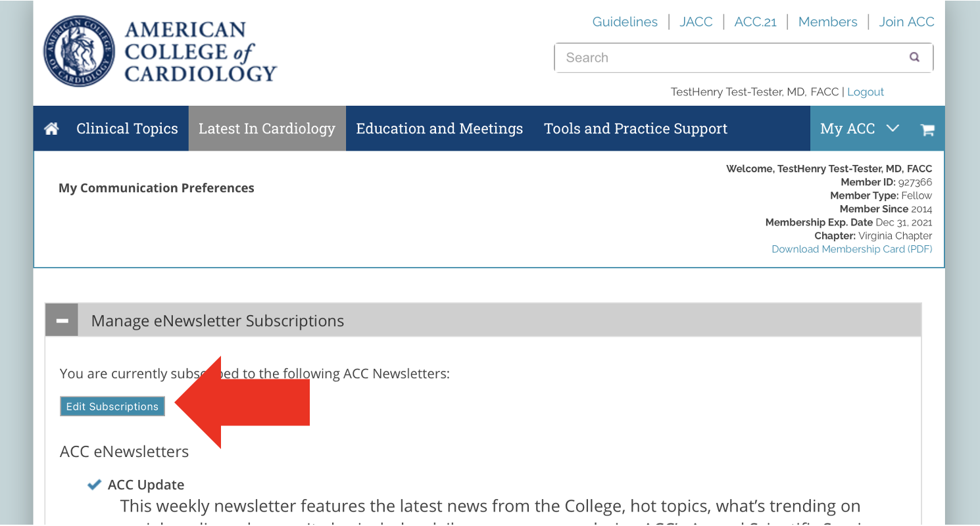
Task: Click the Logout link
Action: [x=866, y=92]
